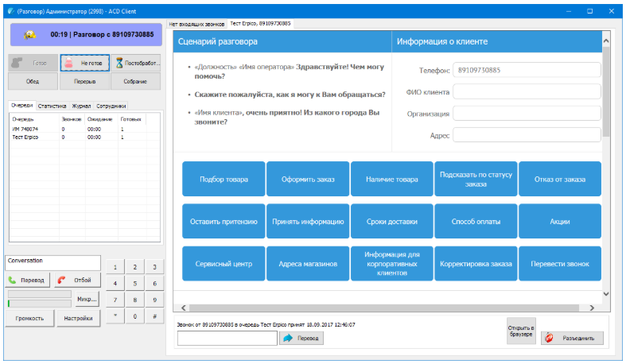Open the Сотрудники tab
Screen dimensions: 626x364
(x=111, y=105)
